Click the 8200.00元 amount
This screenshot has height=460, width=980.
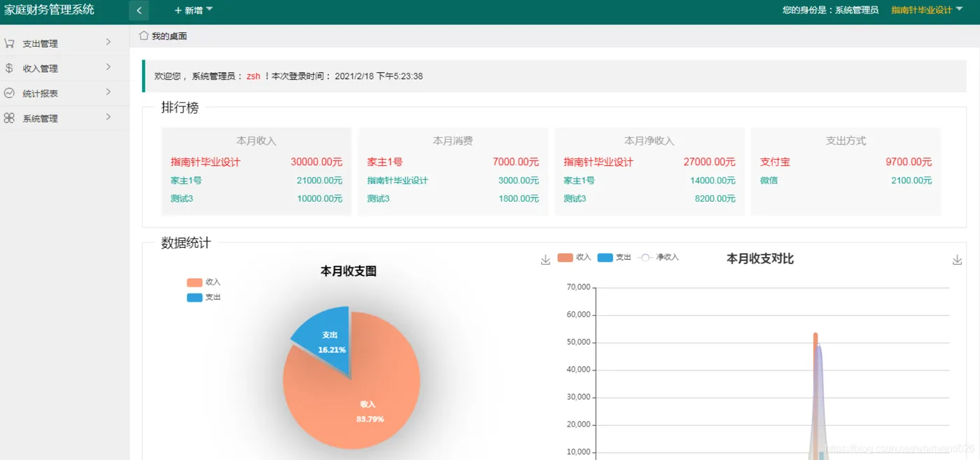point(715,199)
